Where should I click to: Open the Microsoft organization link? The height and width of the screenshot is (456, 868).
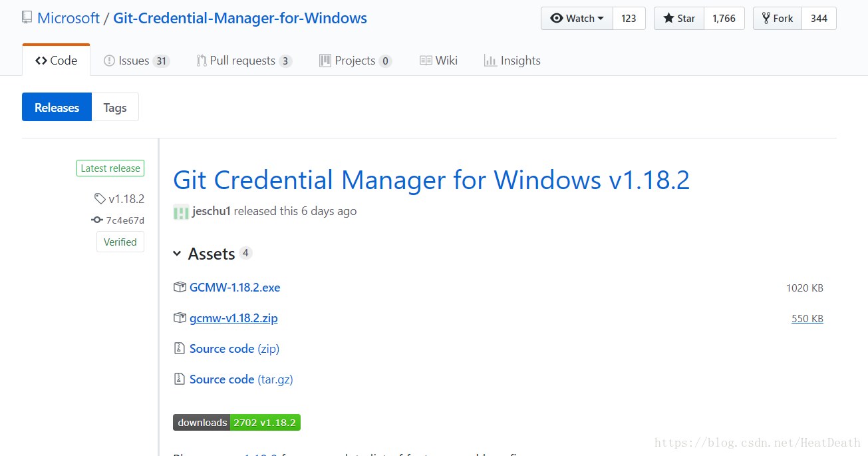click(x=68, y=18)
